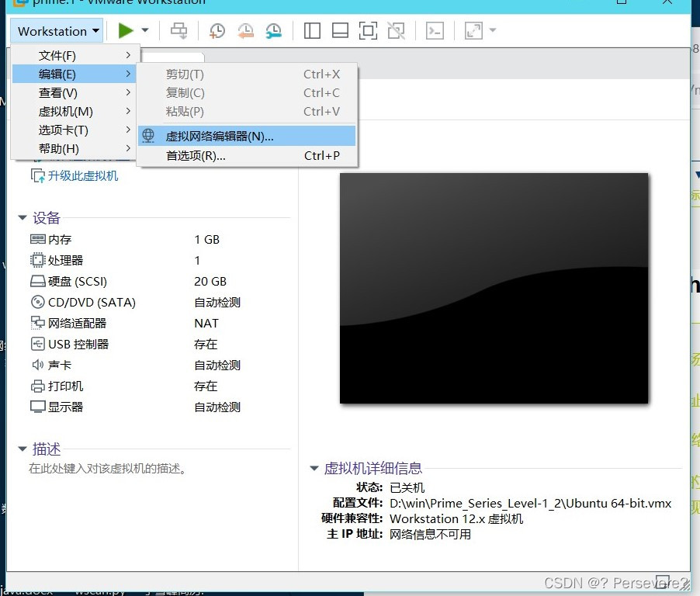
Task: Click the description field 在此处键入对该虚拟机的描述
Action: coord(107,468)
